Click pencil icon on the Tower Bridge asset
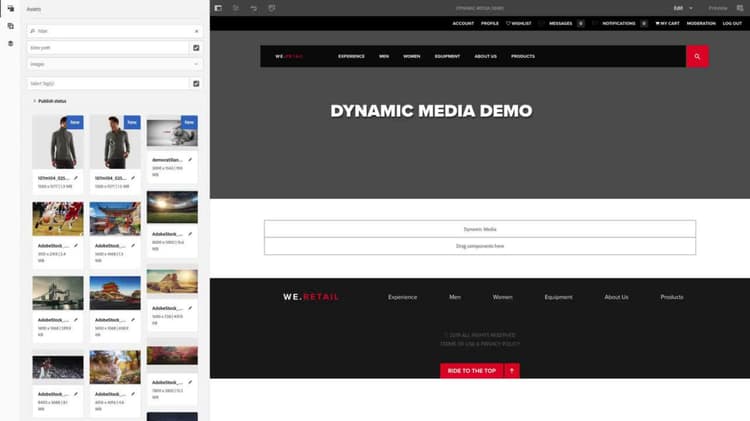750x421 pixels. (76, 320)
